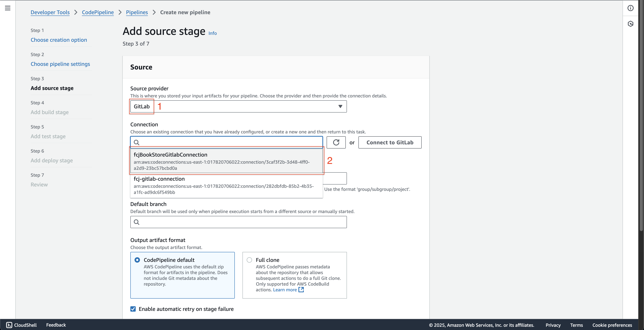This screenshot has width=644, height=330.
Task: Open the Source provider GitLab dropdown
Action: coord(238,106)
